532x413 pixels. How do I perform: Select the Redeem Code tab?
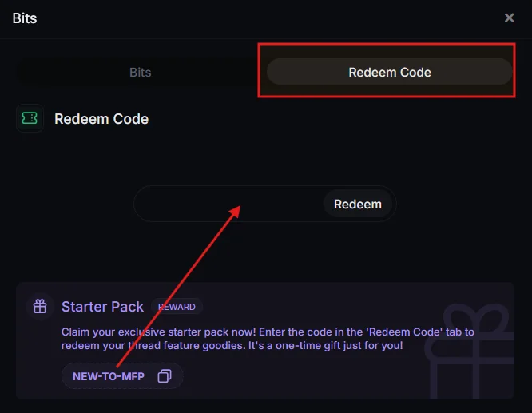coord(389,72)
